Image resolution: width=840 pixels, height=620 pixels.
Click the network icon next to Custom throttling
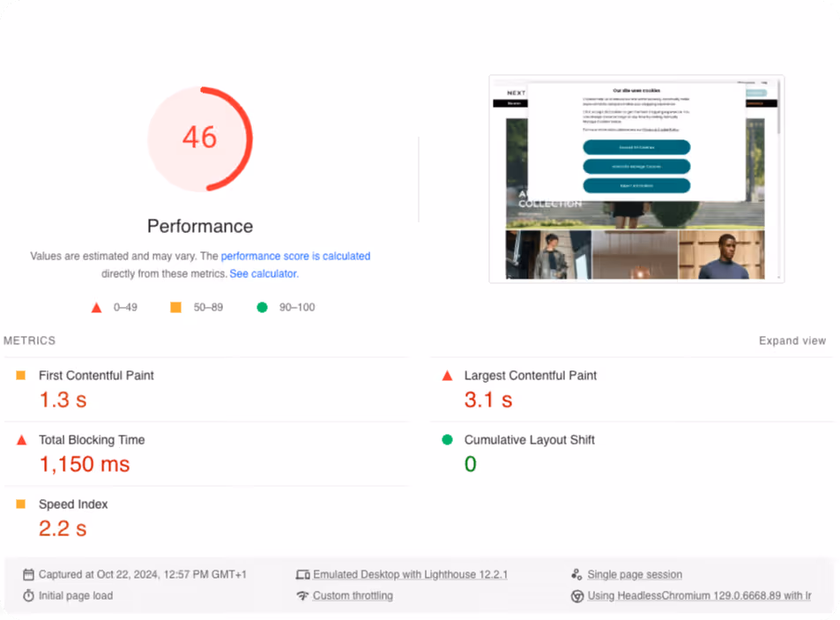[302, 595]
